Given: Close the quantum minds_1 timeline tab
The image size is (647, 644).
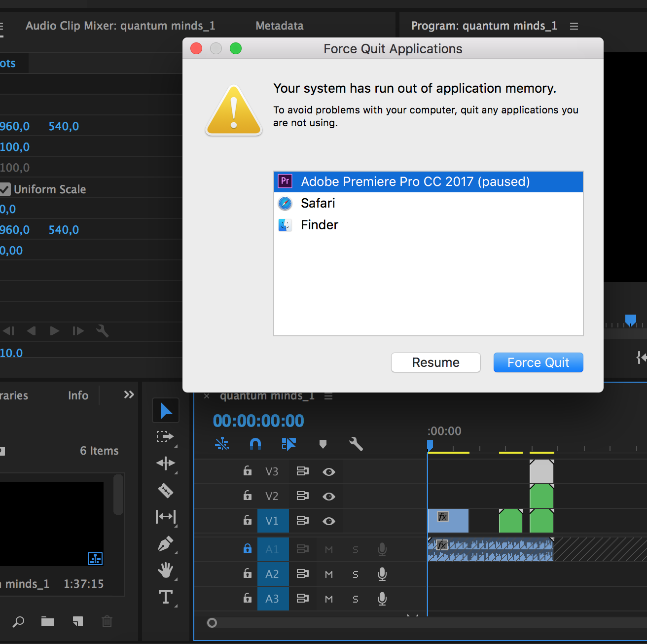Looking at the screenshot, I should pyautogui.click(x=207, y=396).
